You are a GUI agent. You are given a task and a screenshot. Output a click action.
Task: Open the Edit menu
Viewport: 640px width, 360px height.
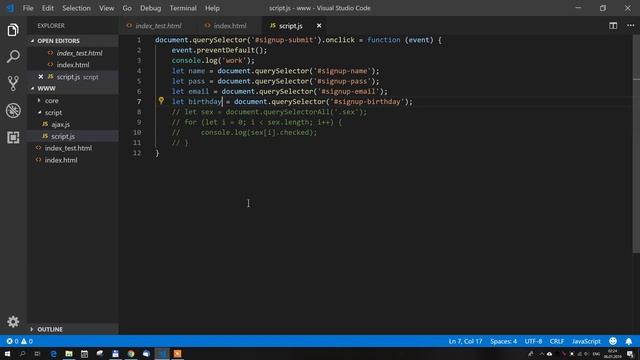tap(48, 8)
